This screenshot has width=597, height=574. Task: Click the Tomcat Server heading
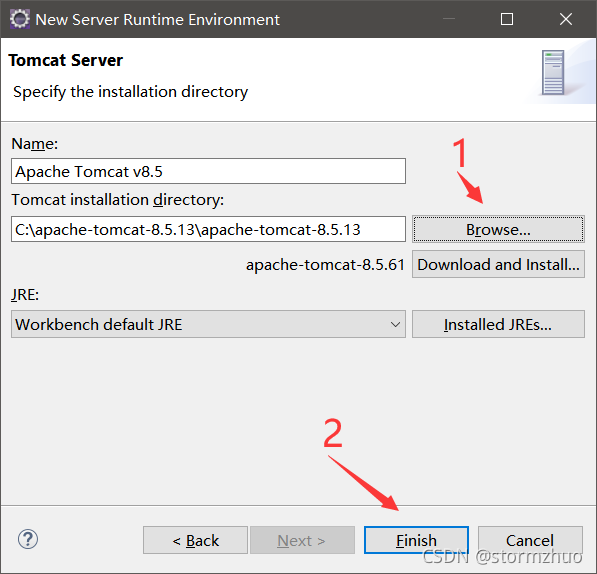click(65, 60)
